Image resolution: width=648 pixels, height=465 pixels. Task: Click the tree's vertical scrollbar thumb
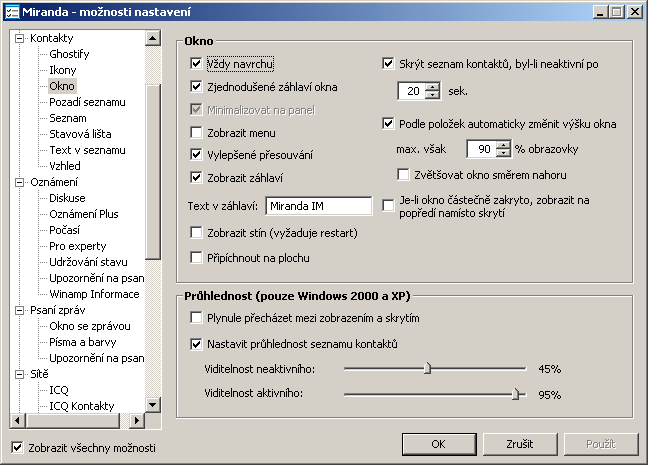click(153, 172)
